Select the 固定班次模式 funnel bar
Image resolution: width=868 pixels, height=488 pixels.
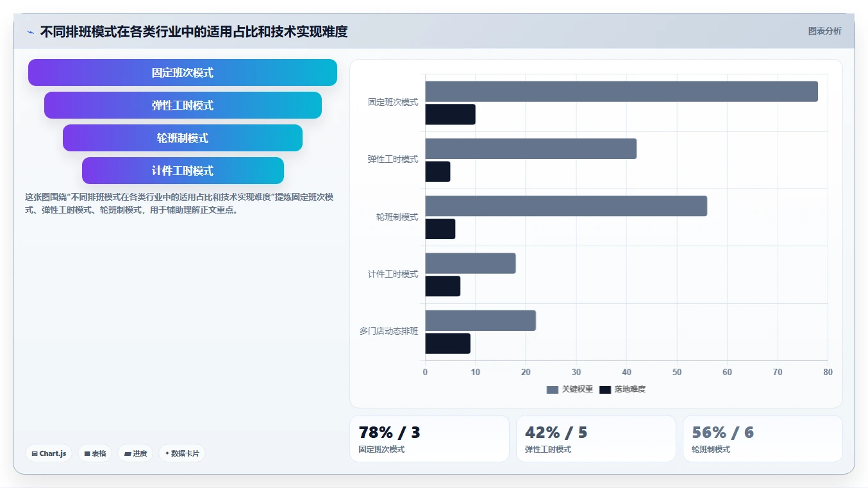pyautogui.click(x=183, y=72)
